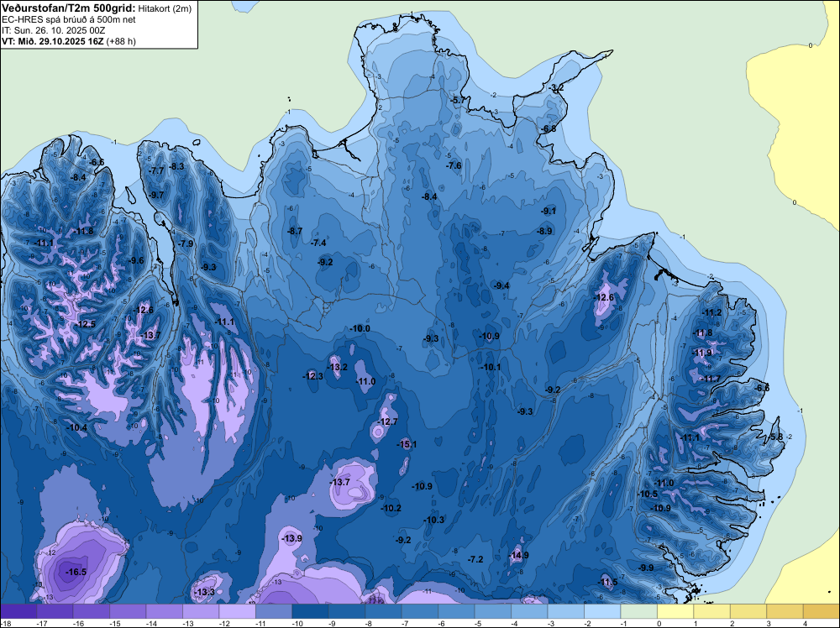Click the -9.1 temperature value
Viewport: 840px width, 628px height.
point(549,211)
